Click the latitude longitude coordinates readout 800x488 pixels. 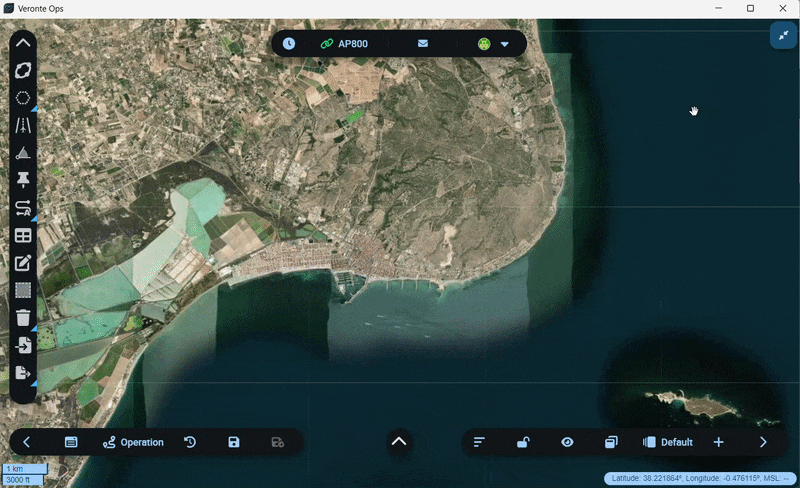(700, 479)
